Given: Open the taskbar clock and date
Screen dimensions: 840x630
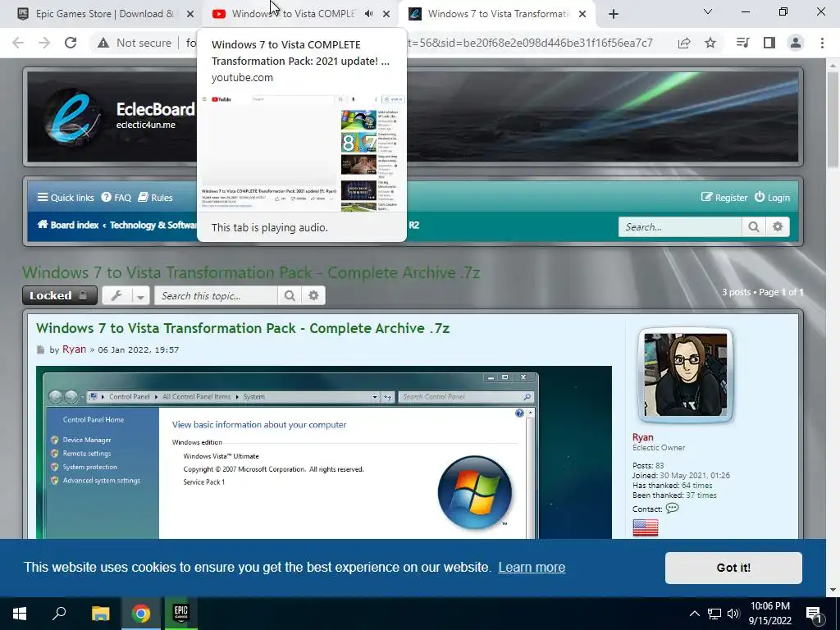Looking at the screenshot, I should point(769,614).
